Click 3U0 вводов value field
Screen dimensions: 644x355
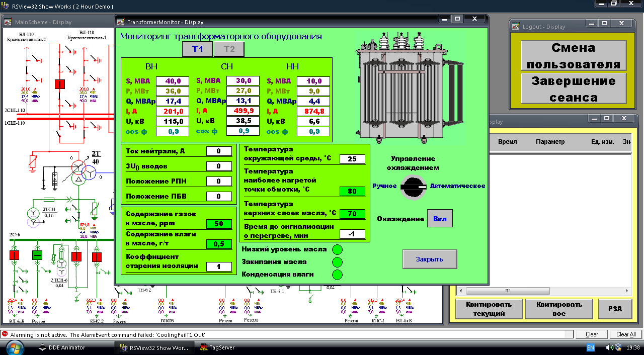[219, 166]
